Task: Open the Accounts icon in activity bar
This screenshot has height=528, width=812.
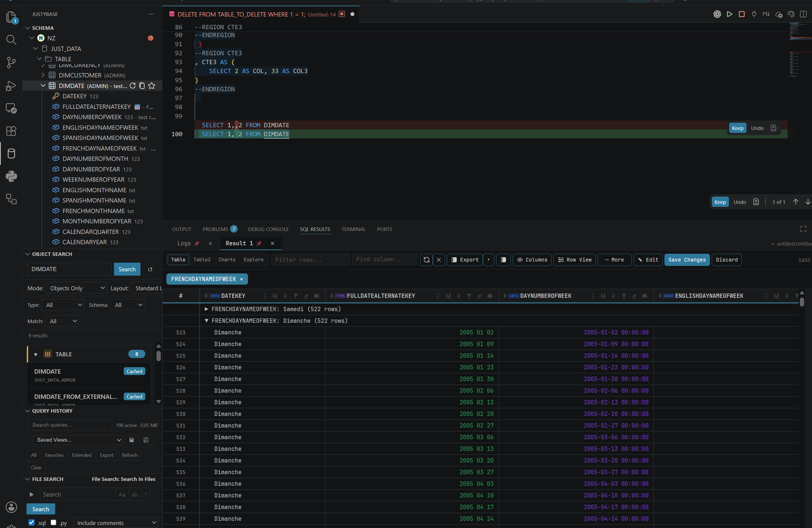Action: [11, 507]
